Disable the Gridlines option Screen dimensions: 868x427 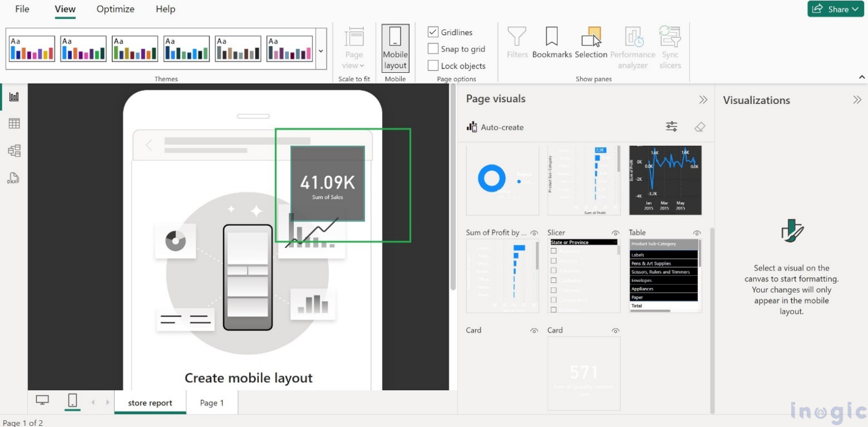[433, 32]
